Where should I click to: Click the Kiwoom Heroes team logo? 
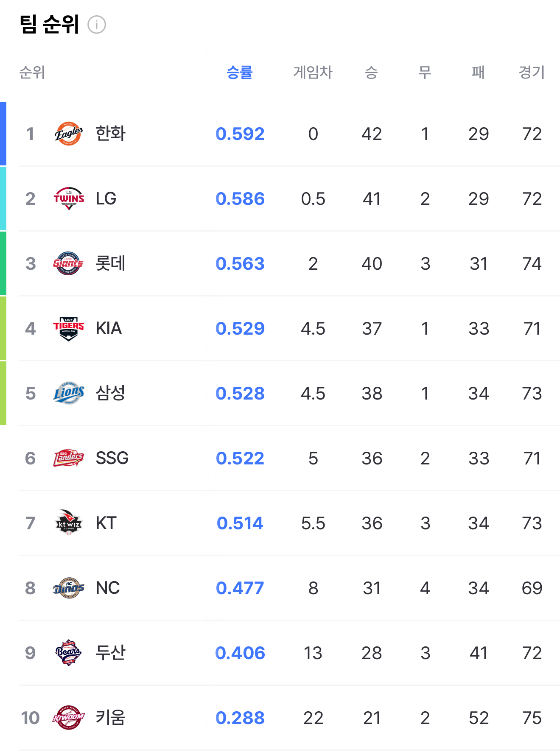coord(69,718)
